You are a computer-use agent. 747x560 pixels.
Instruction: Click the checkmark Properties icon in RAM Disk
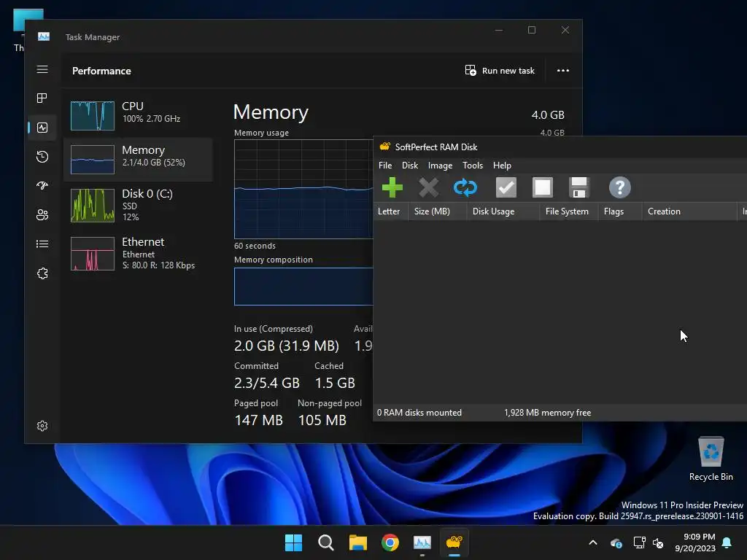click(x=506, y=187)
